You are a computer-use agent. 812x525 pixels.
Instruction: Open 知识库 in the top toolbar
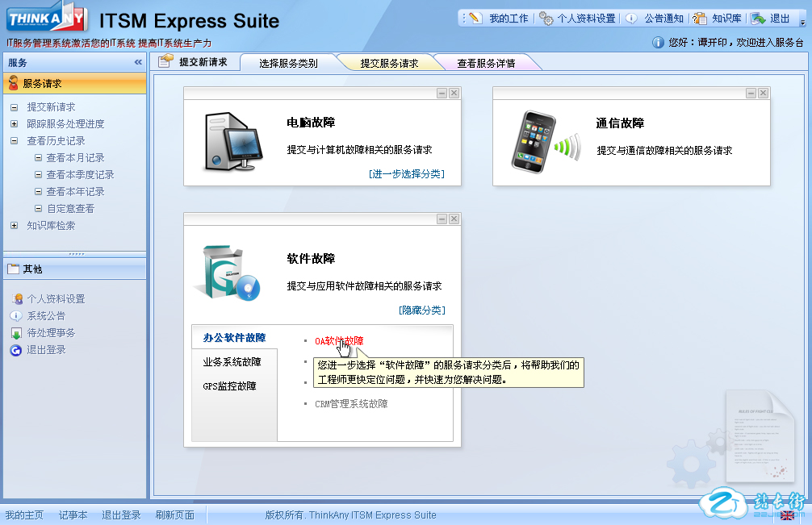pyautogui.click(x=718, y=19)
